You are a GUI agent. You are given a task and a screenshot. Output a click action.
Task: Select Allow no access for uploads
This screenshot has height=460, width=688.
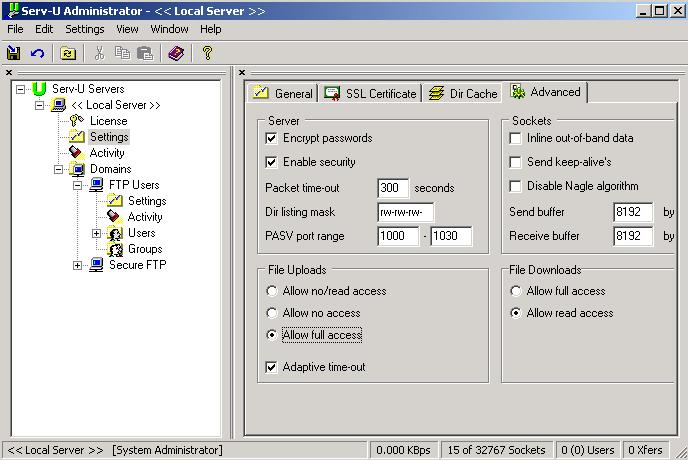[272, 313]
